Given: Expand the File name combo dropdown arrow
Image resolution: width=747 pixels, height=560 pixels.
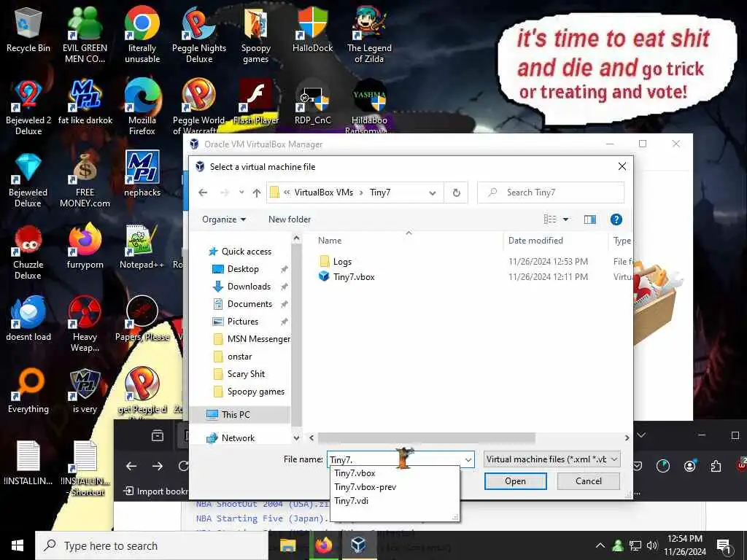Looking at the screenshot, I should coord(468,459).
